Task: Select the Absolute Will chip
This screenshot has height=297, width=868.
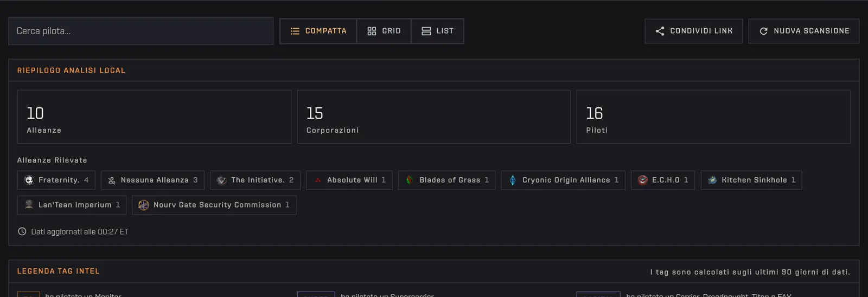Action: (349, 180)
